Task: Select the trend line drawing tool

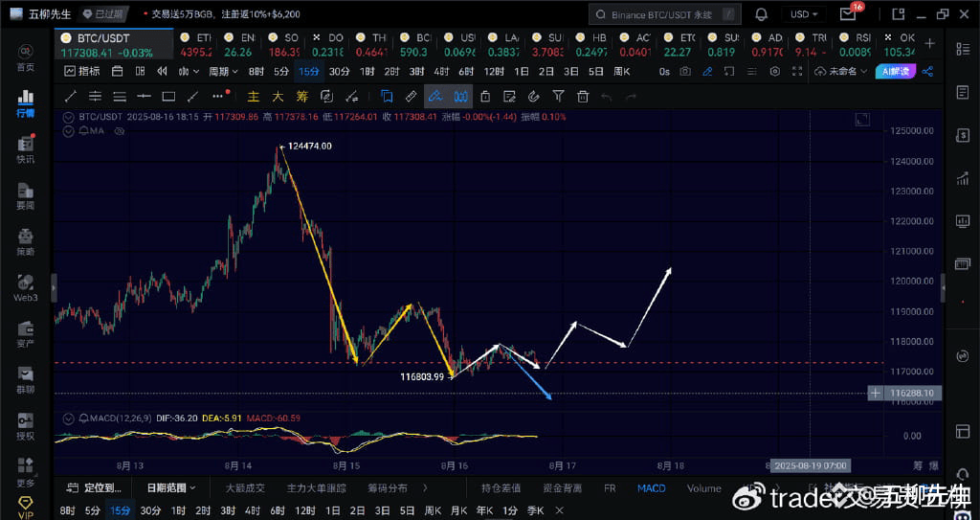Action: click(71, 97)
